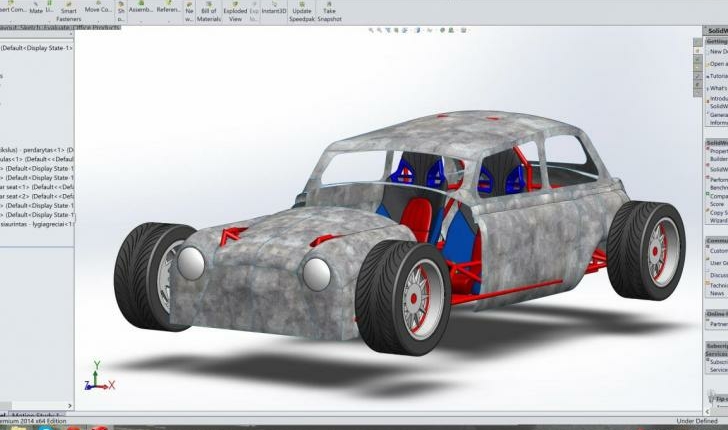The height and width of the screenshot is (430, 728).
Task: Click the Tutorials link in the resources pane
Action: click(718, 76)
